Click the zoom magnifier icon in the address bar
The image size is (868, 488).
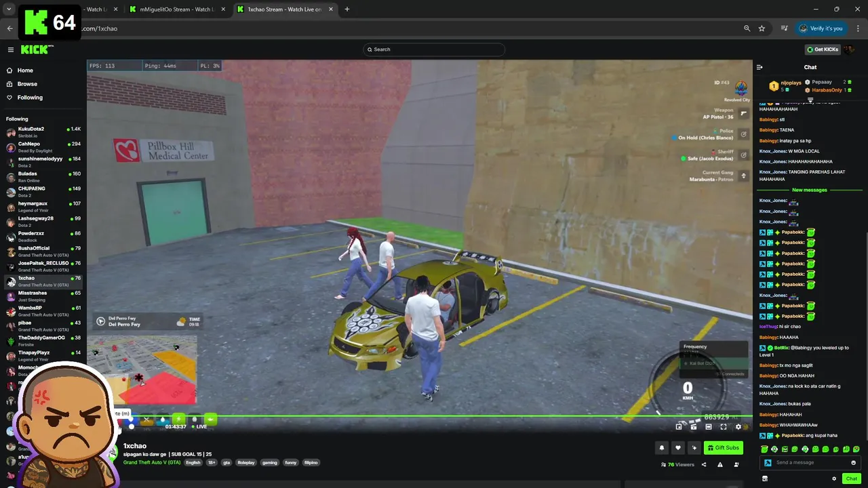coord(747,28)
